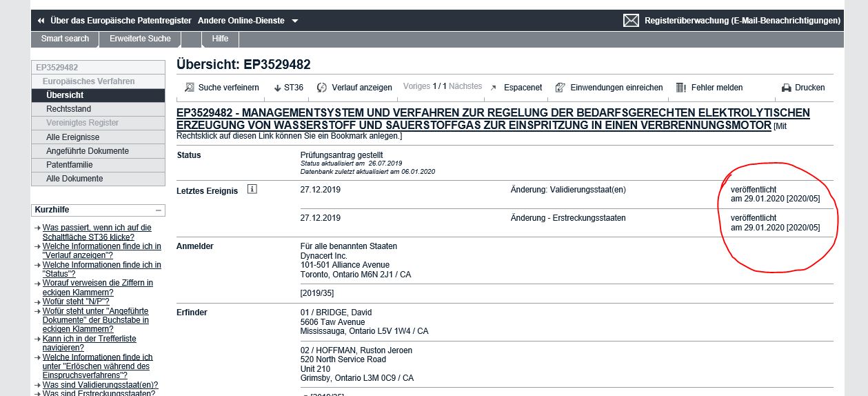Click the ST36 download arrow icon
This screenshot has width=868, height=396.
(278, 88)
